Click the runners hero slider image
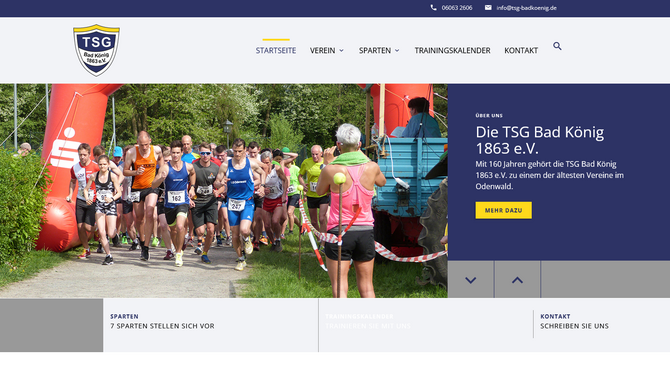This screenshot has height=375, width=670. point(223,190)
